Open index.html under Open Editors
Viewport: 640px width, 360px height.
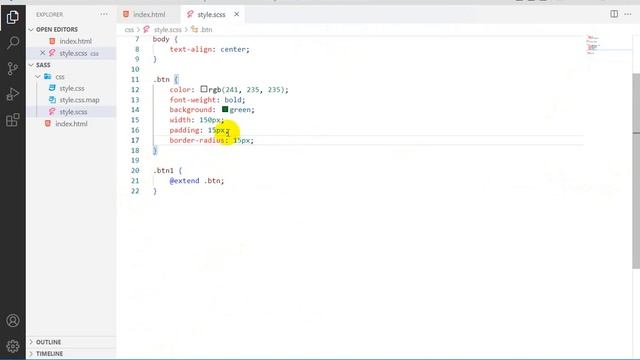coord(76,41)
